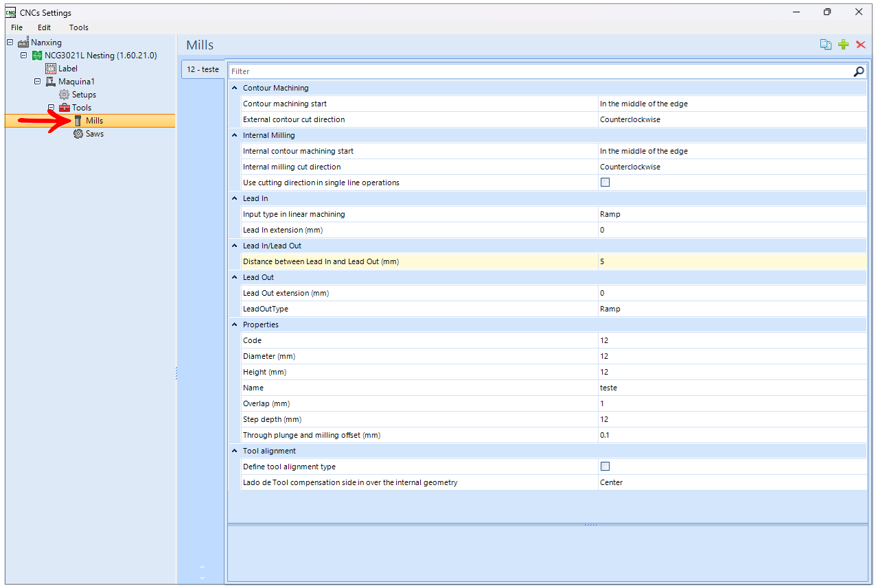Toggle Use cutting direction in single line operations
The width and height of the screenshot is (878, 588).
(605, 183)
